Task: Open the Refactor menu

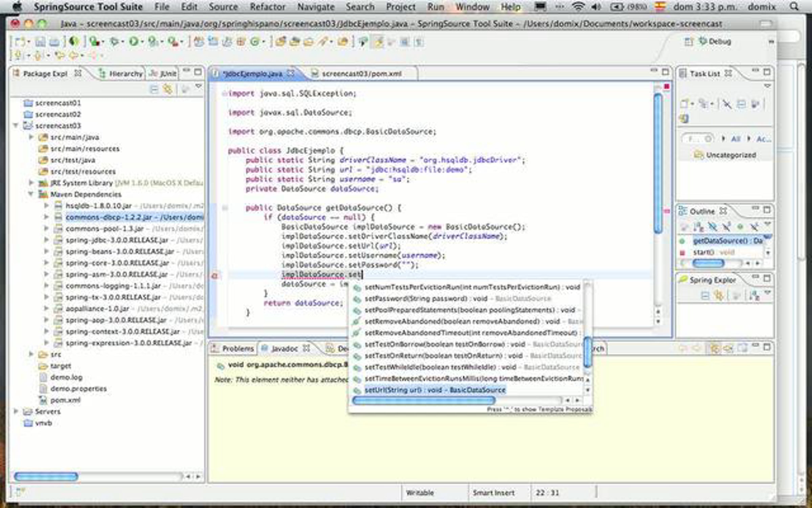Action: [267, 6]
